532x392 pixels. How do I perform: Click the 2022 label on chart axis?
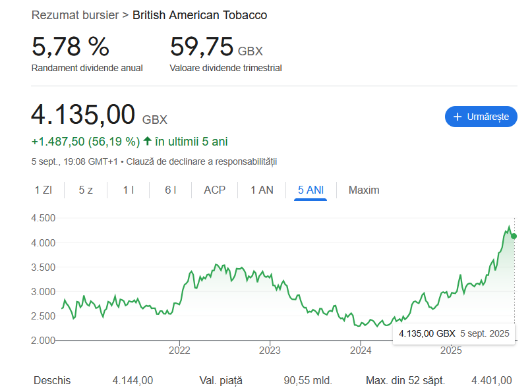pos(180,350)
